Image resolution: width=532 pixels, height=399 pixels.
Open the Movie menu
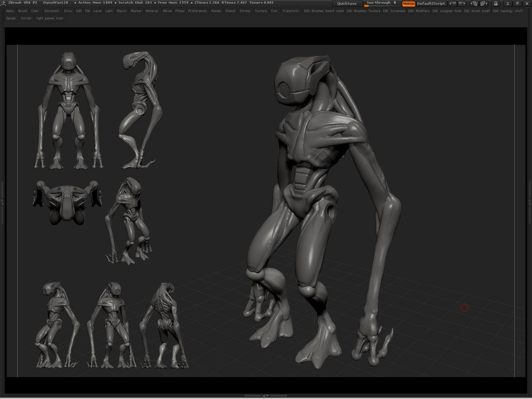[x=167, y=11]
